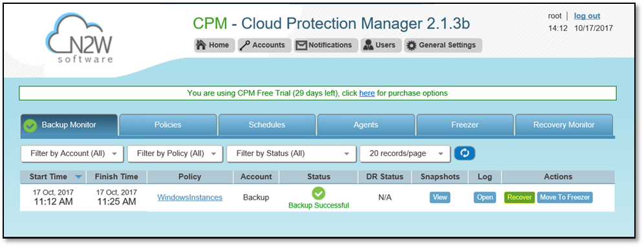The image size is (644, 247).
Task: Open Notifications via the envelope icon button
Action: point(326,45)
